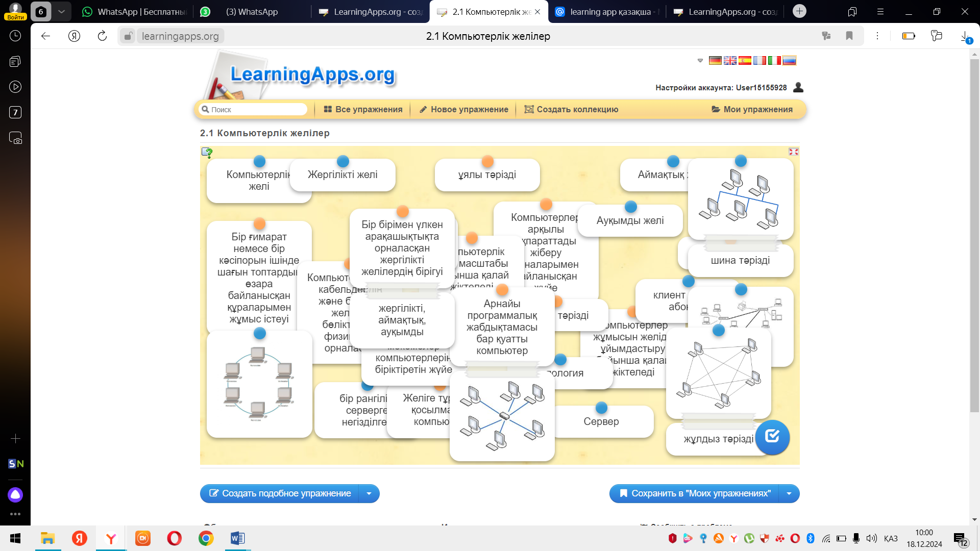Click the Поиск search field
980x551 pixels.
click(x=255, y=109)
